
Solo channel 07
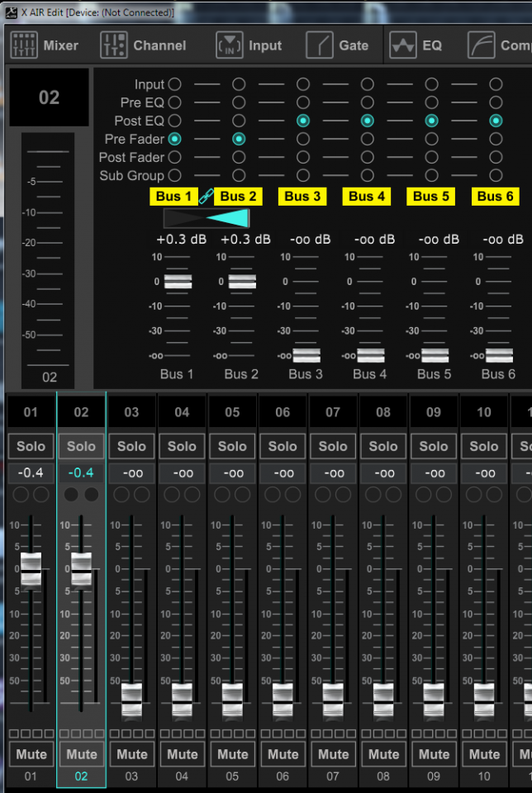333,446
